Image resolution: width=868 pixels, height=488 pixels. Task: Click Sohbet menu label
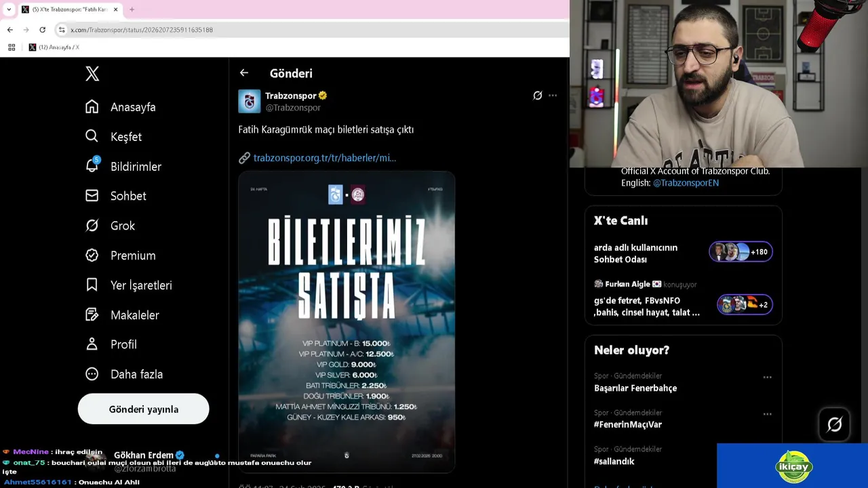coord(128,196)
